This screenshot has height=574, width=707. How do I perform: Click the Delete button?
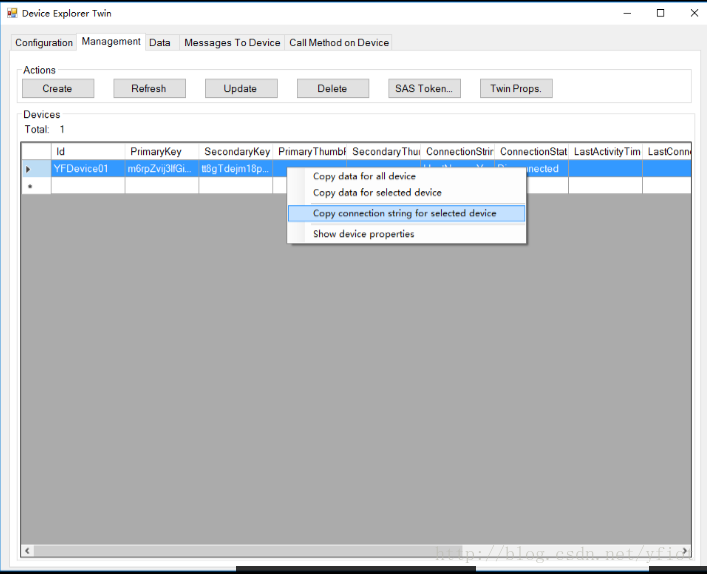pos(333,88)
